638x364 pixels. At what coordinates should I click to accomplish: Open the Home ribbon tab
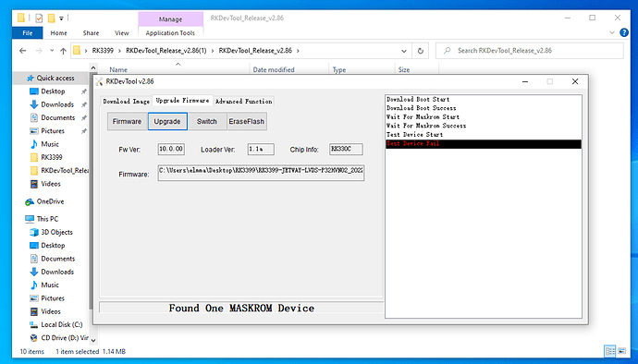coord(58,33)
